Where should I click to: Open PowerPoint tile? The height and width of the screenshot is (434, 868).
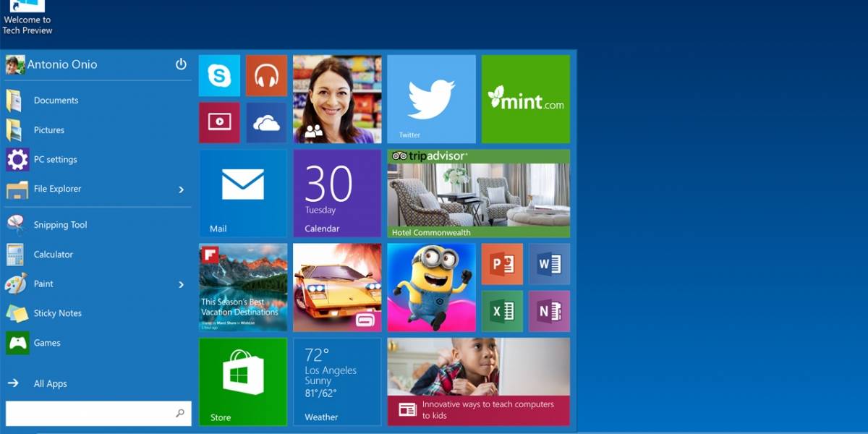point(502,263)
